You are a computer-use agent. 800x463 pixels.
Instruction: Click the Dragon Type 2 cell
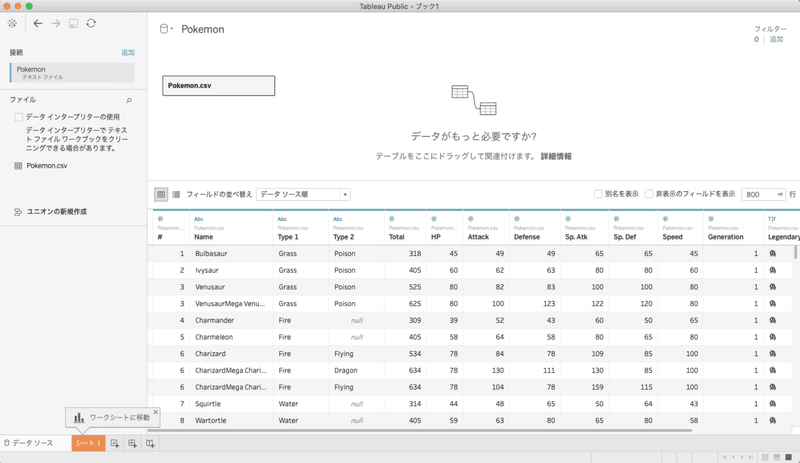pos(356,371)
